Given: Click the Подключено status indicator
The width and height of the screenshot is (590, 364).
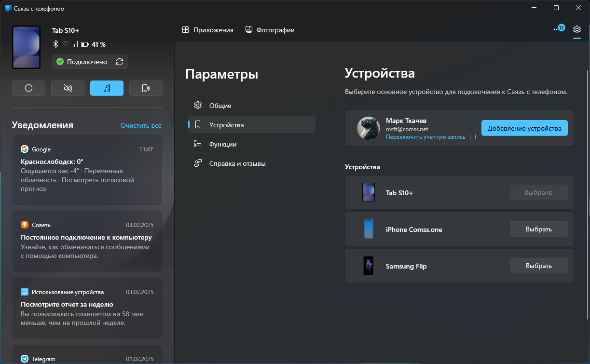Looking at the screenshot, I should [x=82, y=62].
